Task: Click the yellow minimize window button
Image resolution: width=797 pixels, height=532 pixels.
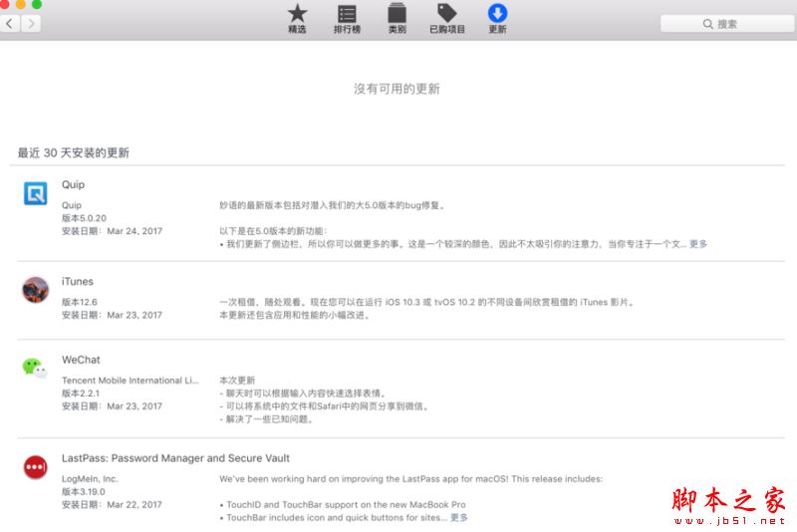Action: point(21,4)
